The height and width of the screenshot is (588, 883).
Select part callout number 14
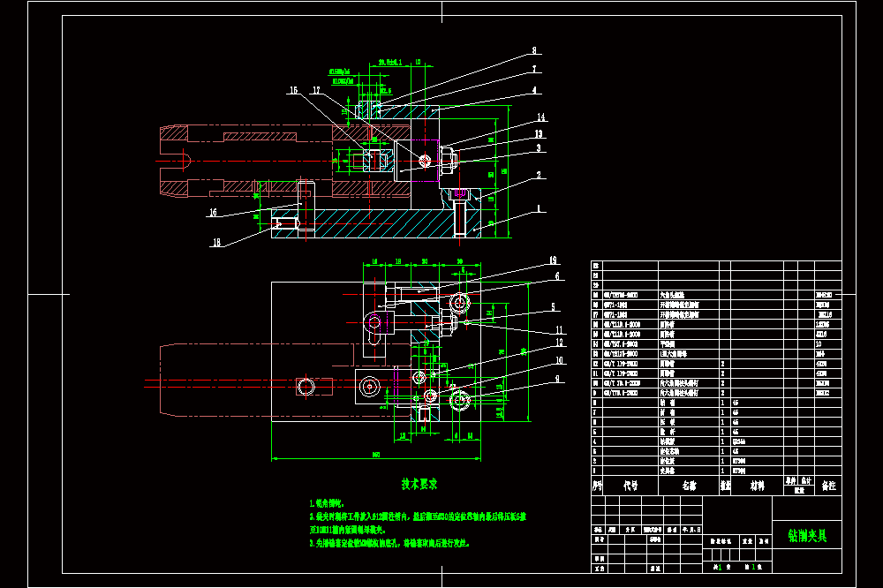[540, 117]
